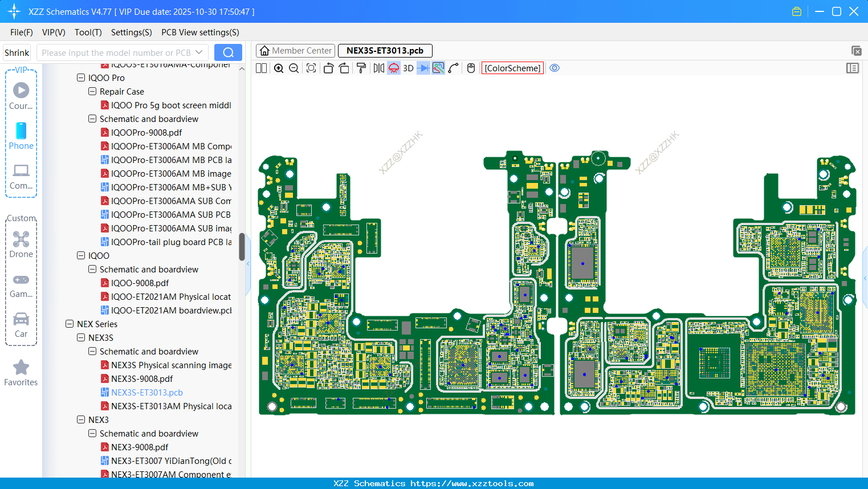The width and height of the screenshot is (868, 489).
Task: Click the mirror flip board icon
Action: [x=378, y=68]
